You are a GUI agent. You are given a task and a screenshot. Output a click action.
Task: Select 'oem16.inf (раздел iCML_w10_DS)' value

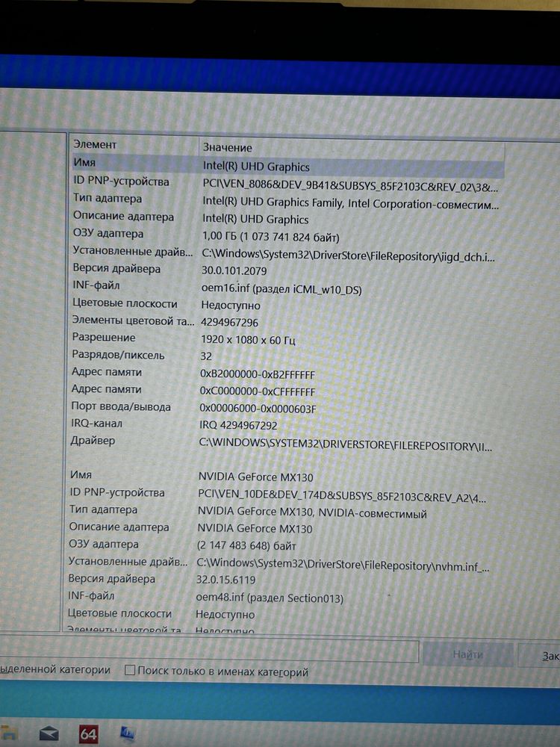[x=281, y=289]
